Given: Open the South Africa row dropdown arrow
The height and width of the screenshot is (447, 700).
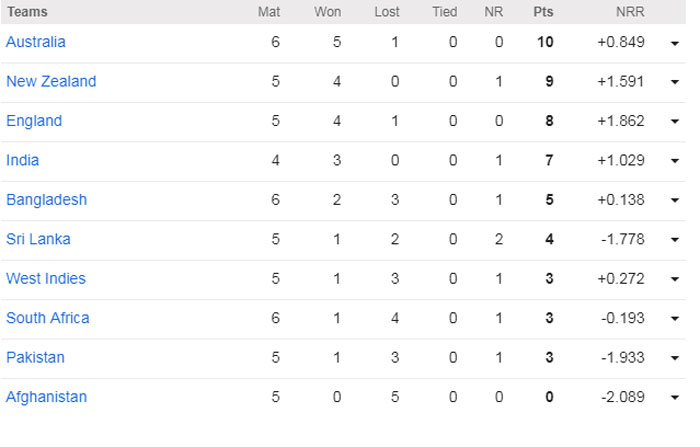Looking at the screenshot, I should (676, 319).
